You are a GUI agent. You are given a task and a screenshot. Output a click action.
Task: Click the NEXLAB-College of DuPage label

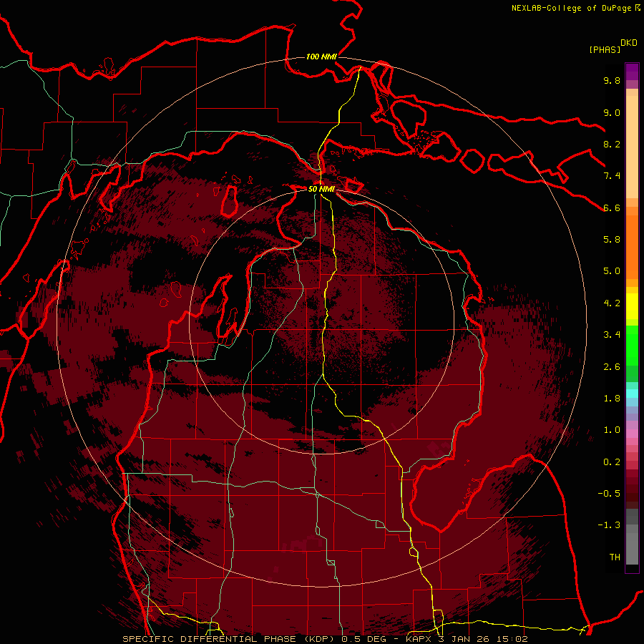point(572,8)
